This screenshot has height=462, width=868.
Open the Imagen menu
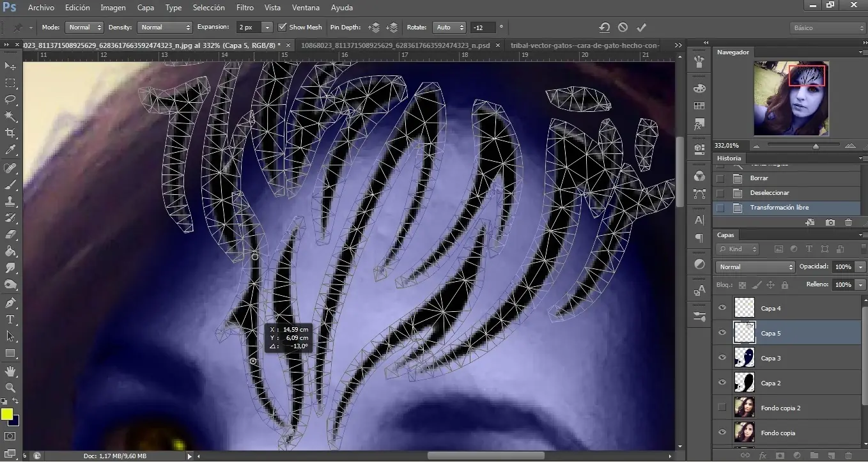point(113,8)
